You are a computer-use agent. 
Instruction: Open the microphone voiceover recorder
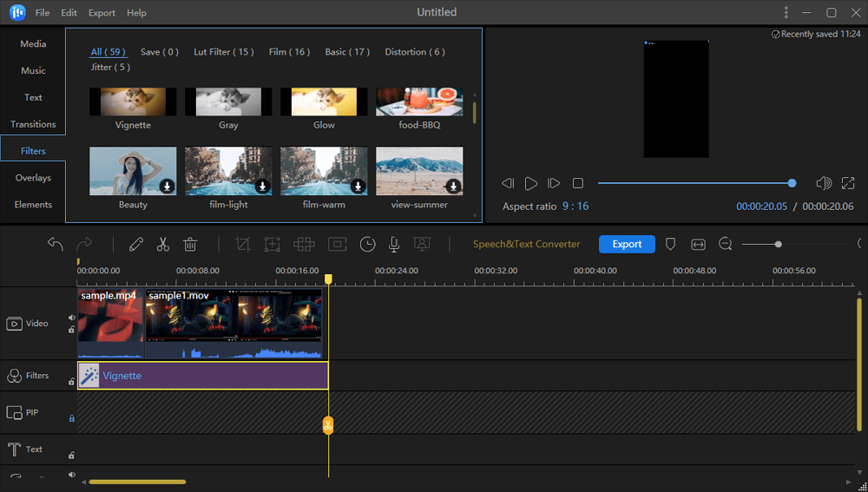[x=394, y=245]
